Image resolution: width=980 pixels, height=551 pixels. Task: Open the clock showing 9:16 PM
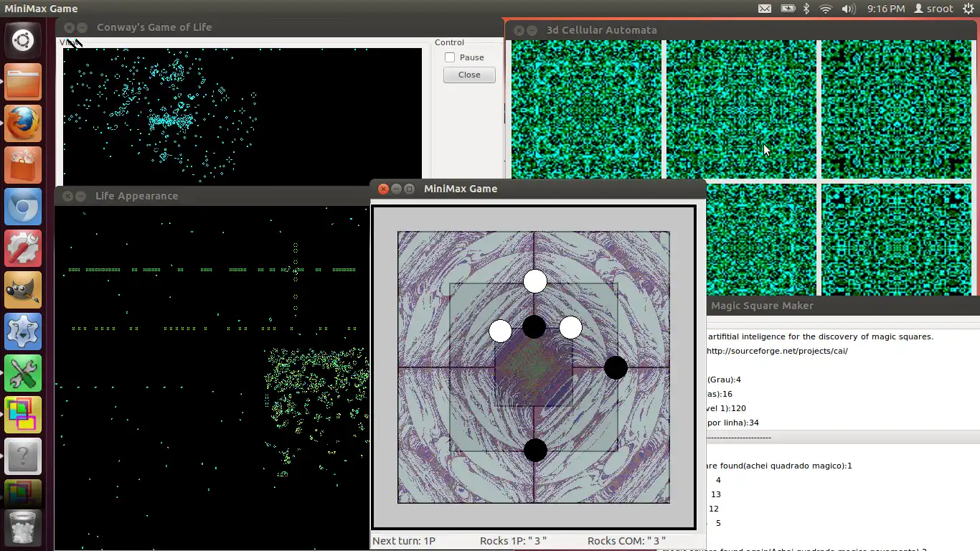coord(885,9)
